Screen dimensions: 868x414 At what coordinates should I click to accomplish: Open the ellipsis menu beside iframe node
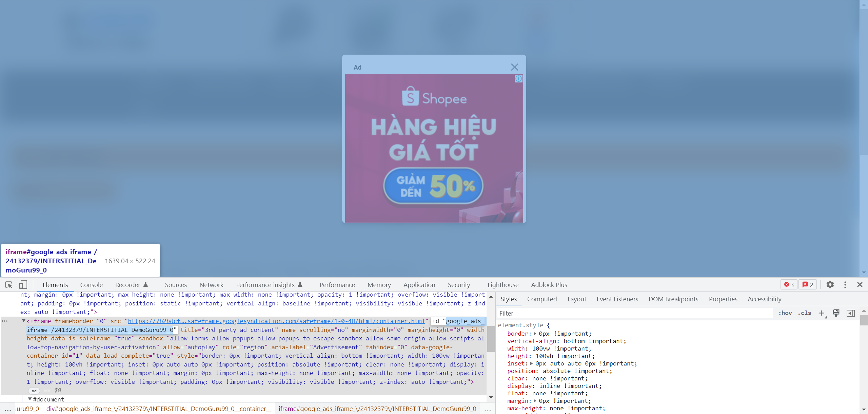pyautogui.click(x=5, y=321)
